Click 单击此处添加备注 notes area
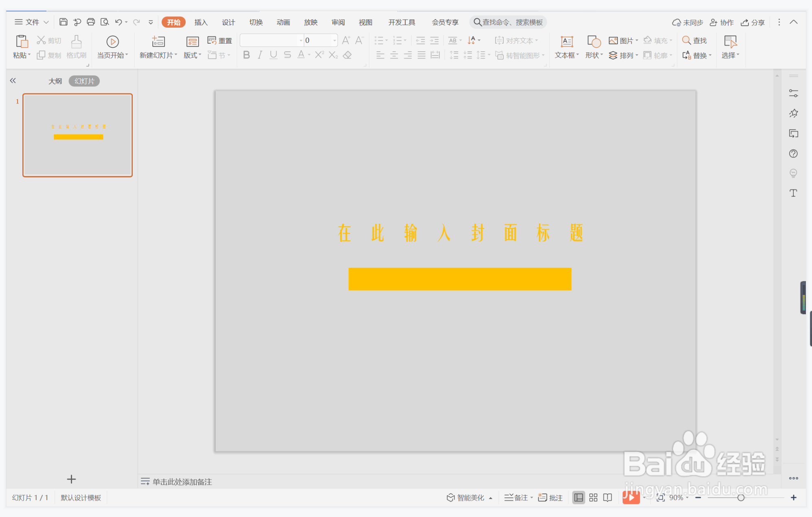 182,482
